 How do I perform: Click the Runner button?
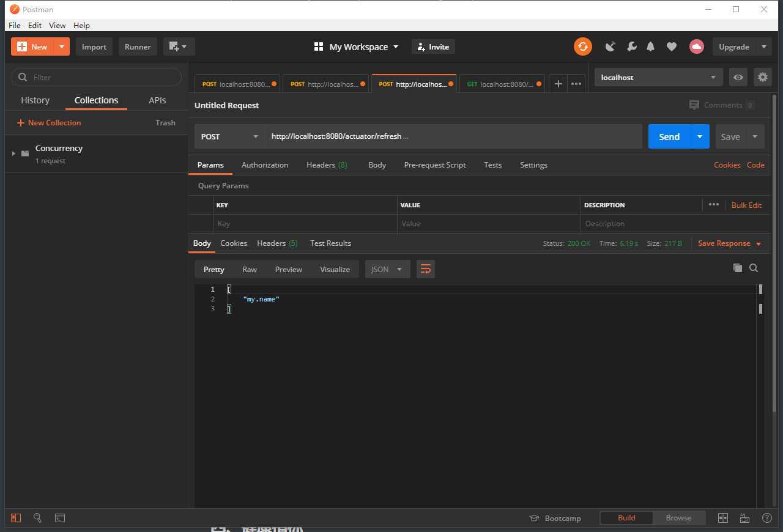tap(138, 46)
